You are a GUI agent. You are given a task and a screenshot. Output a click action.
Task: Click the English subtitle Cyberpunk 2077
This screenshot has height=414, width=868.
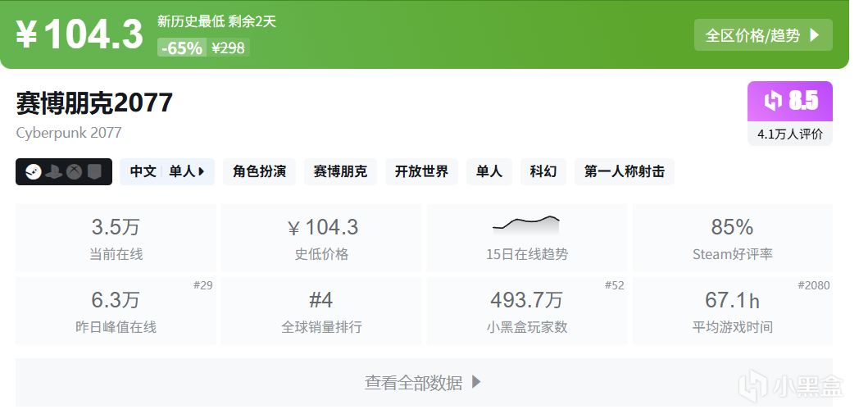(x=69, y=133)
